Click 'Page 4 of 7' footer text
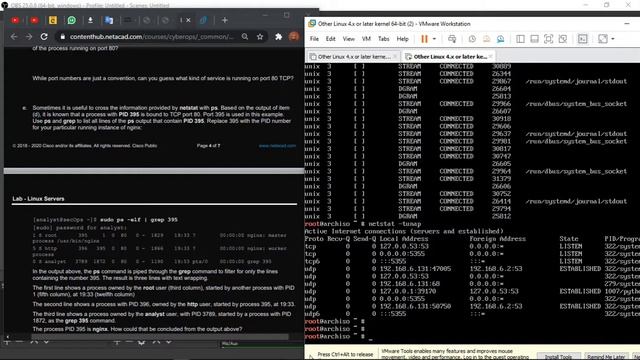This screenshot has width=640, height=360. (x=209, y=146)
